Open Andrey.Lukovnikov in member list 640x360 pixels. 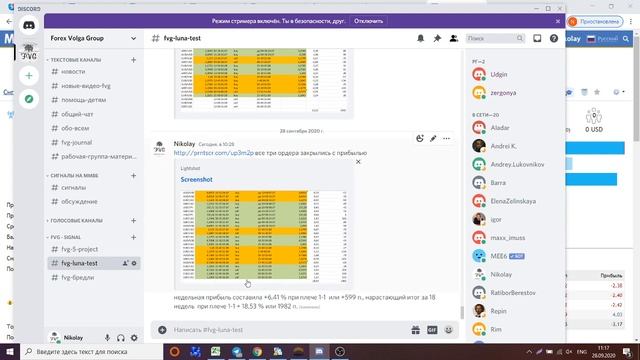[x=516, y=164]
